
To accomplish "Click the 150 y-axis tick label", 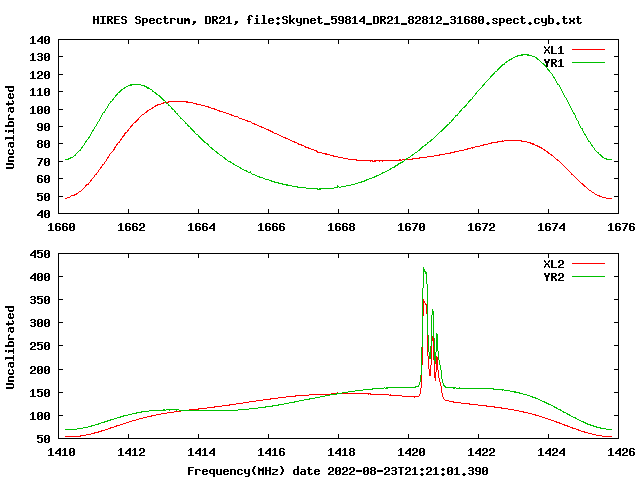I will pyautogui.click(x=40, y=393).
